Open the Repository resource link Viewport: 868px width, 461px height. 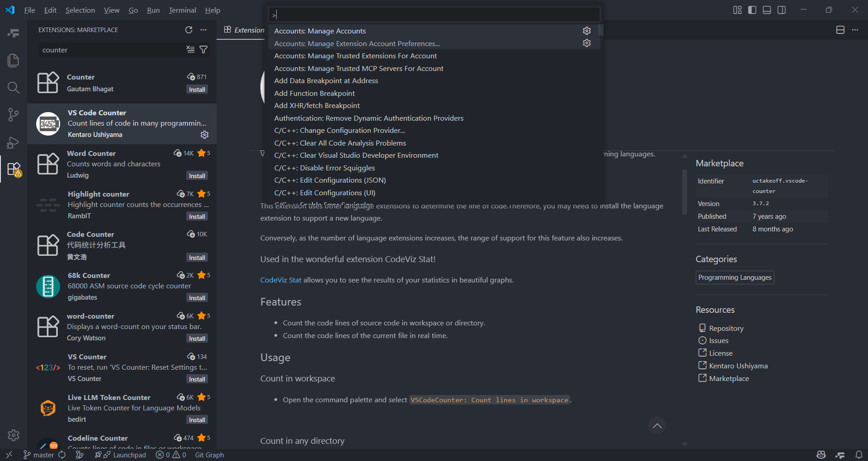pyautogui.click(x=726, y=329)
